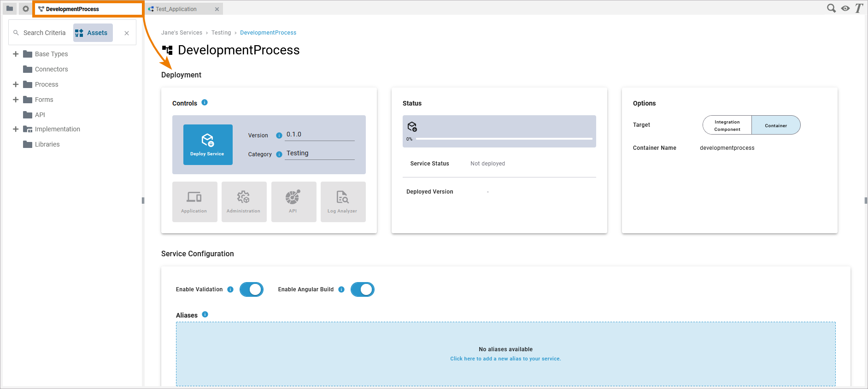Viewport: 868px width, 389px height.
Task: Click the Aliases info icon
Action: pos(205,314)
